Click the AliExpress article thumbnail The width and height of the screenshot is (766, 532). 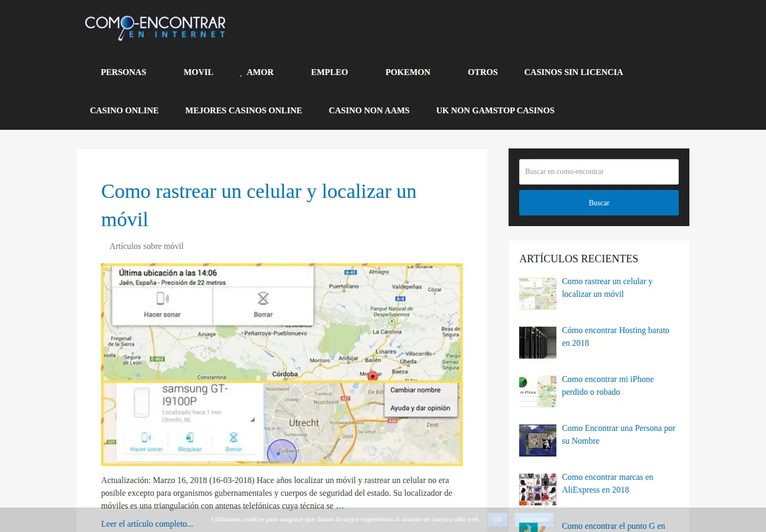(x=538, y=489)
